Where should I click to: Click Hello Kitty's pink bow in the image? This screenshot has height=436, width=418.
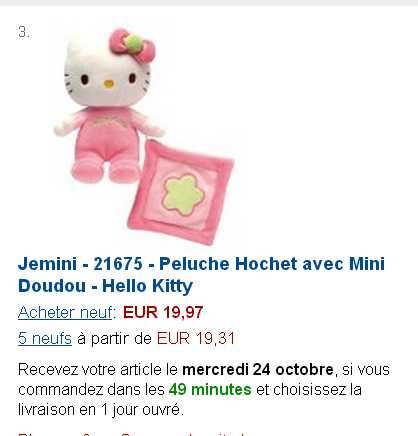133,45
